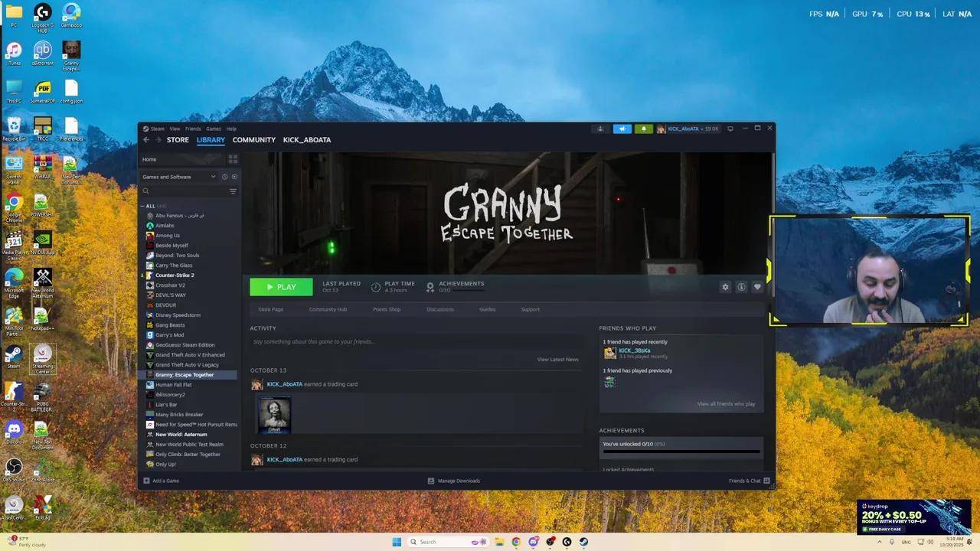The height and width of the screenshot is (551, 980).
Task: Switch to Big Picture mode icon
Action: tap(730, 129)
